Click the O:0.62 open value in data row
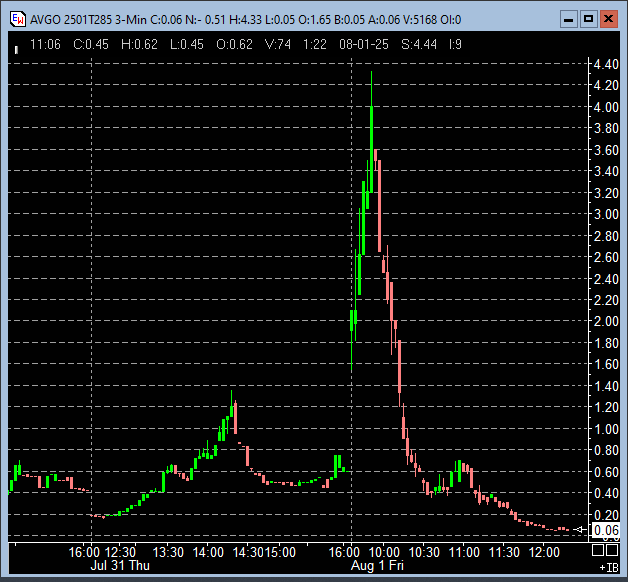 pyautogui.click(x=234, y=44)
